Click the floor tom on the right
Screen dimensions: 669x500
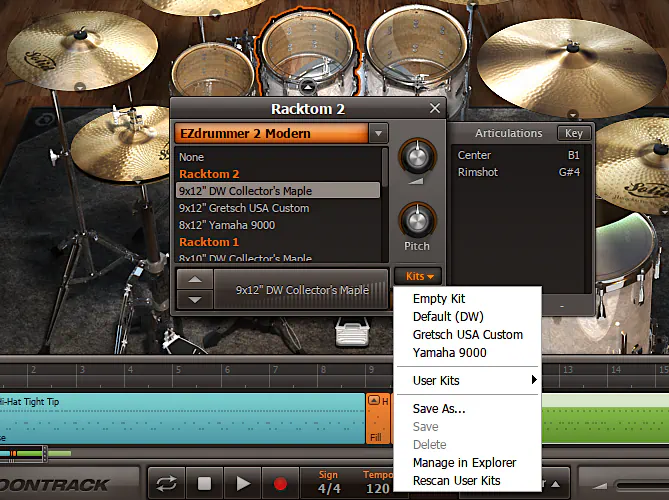[627, 282]
